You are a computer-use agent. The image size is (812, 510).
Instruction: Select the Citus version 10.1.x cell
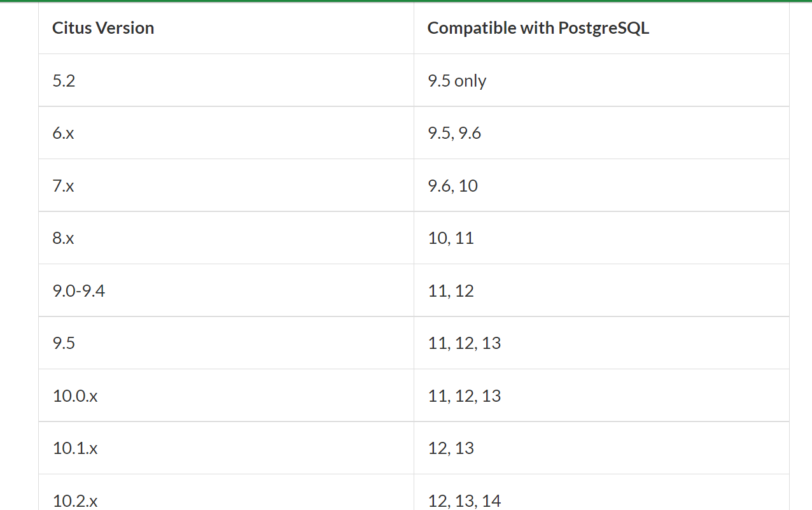(75, 448)
